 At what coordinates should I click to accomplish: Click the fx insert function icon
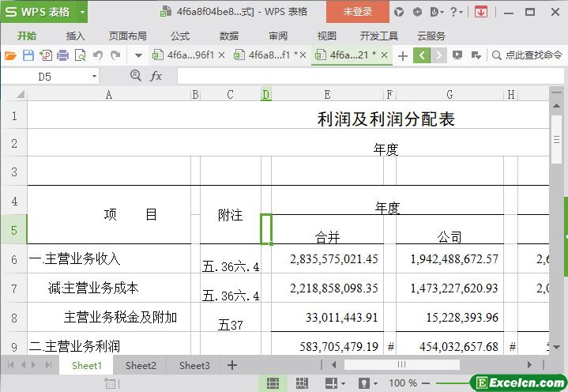156,76
